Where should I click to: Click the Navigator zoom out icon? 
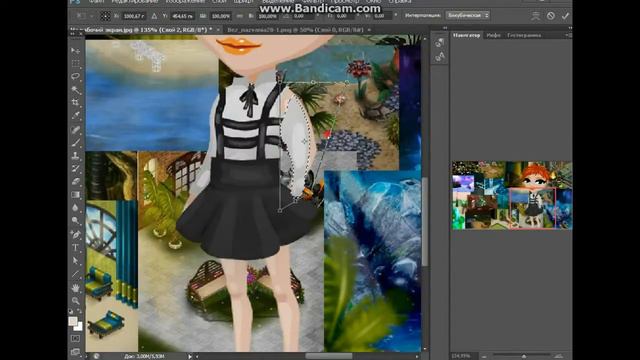point(484,356)
